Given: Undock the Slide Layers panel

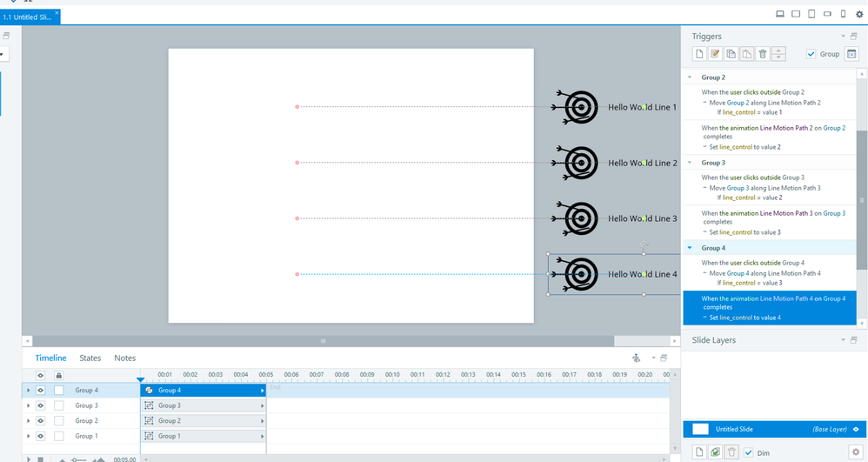Looking at the screenshot, I should click(x=853, y=339).
